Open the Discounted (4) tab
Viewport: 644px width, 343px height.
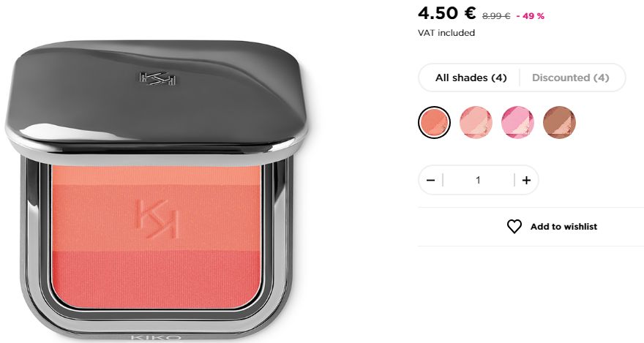571,78
